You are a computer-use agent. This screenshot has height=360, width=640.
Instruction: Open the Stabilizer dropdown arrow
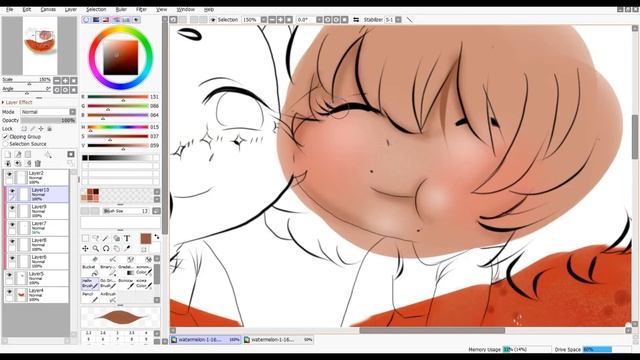coord(398,20)
